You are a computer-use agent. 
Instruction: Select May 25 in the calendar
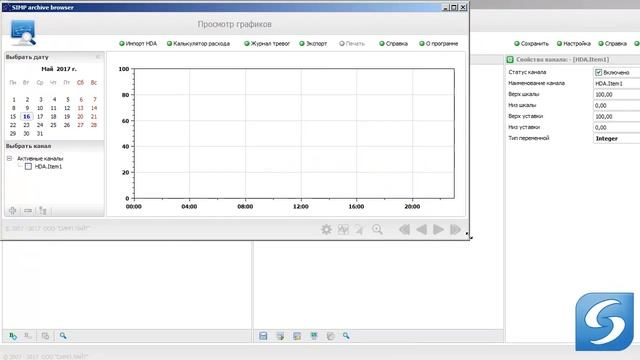pyautogui.click(x=53, y=125)
